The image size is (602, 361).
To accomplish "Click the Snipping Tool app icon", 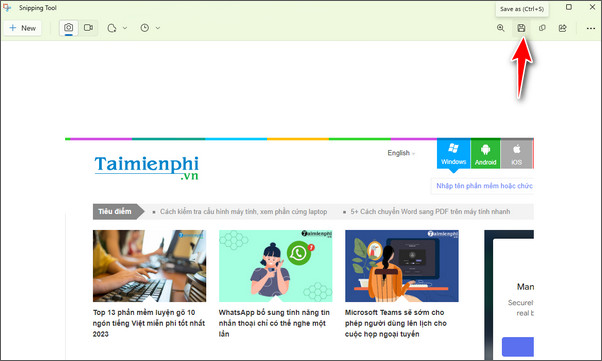I will (7, 7).
